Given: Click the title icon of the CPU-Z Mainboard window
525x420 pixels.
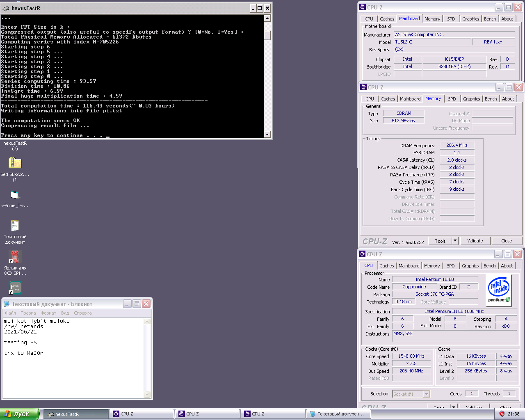Looking at the screenshot, I should coord(362,7).
